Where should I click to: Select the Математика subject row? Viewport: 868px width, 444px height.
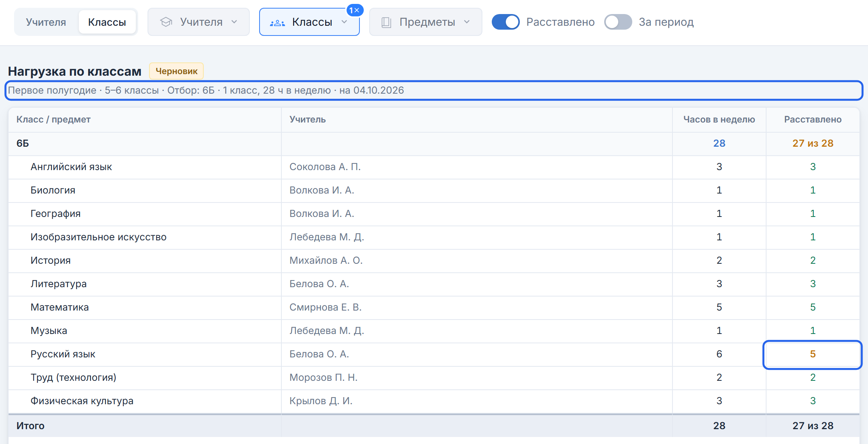point(434,307)
